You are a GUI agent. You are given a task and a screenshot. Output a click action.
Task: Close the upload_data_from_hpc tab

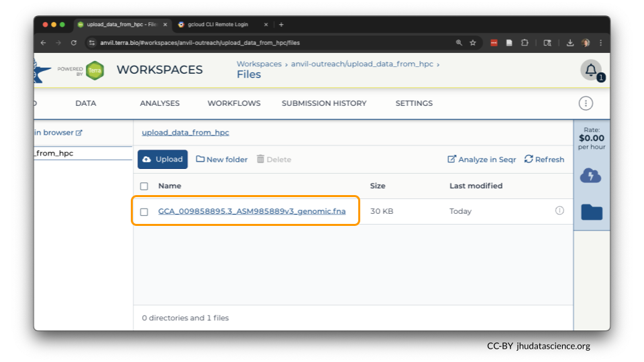coord(165,25)
